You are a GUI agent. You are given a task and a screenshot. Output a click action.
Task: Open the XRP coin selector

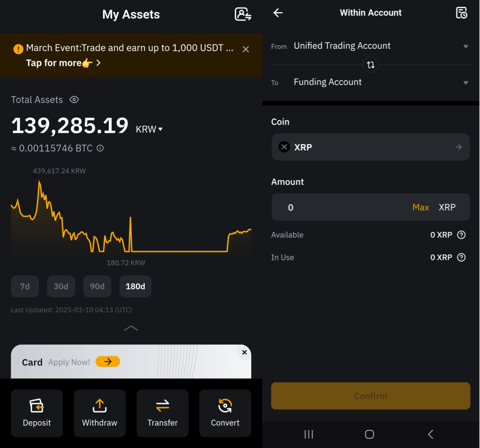(x=371, y=147)
